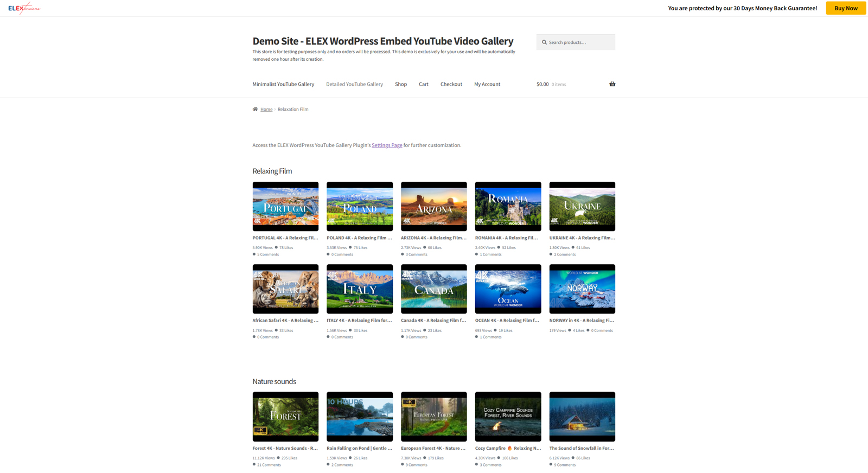Play the Forest 4K nature sounds thumbnail
The image size is (868, 473).
pyautogui.click(x=285, y=417)
